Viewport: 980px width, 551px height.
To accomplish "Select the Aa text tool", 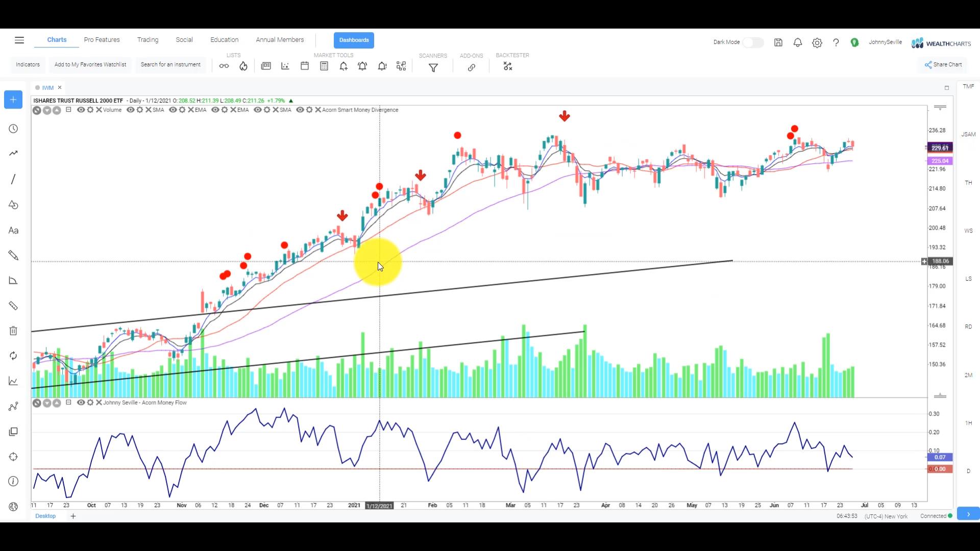I will click(x=14, y=231).
